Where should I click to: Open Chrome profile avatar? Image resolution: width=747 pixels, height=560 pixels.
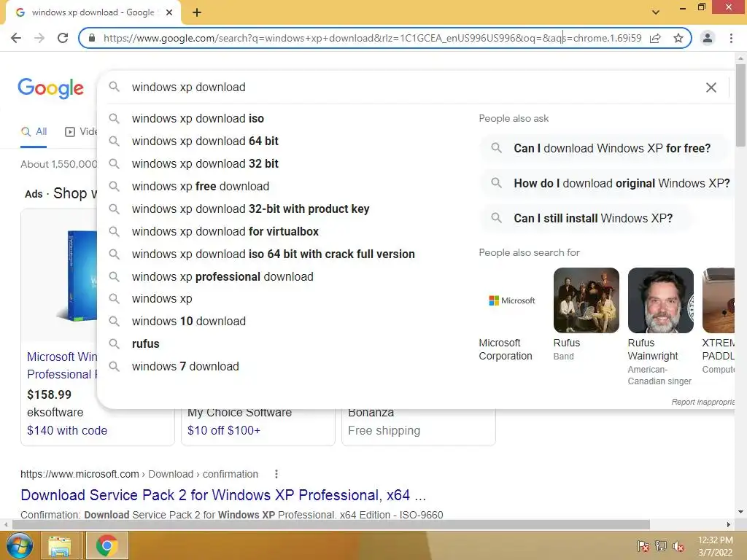point(708,38)
